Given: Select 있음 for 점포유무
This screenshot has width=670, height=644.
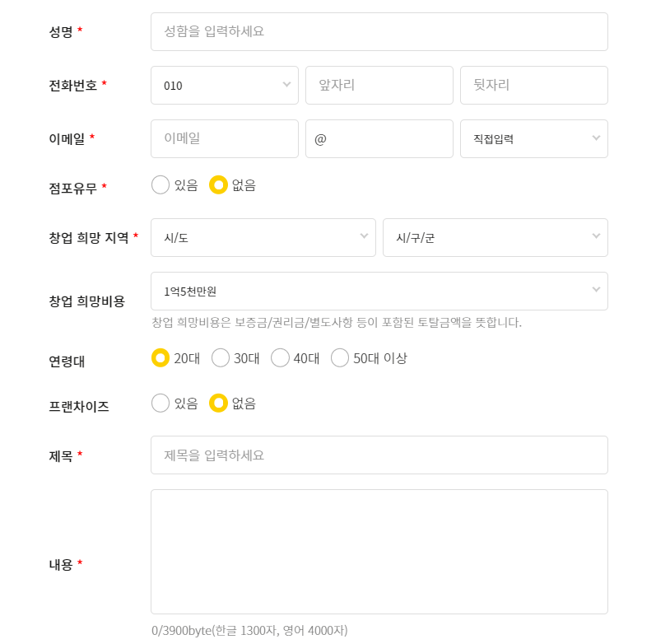Looking at the screenshot, I should tap(161, 185).
